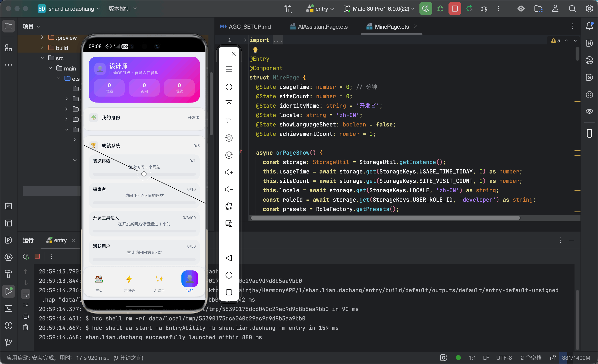The width and height of the screenshot is (598, 364).
Task: Click the editor horizontal scrollbar
Action: coord(385,218)
